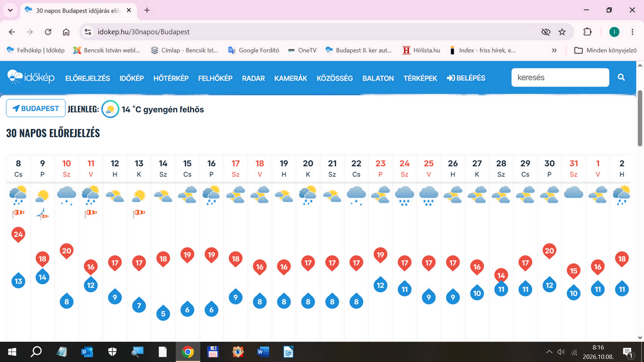Open a new browser tab with plus button
Viewport: 644px width, 362px height.
pyautogui.click(x=147, y=10)
